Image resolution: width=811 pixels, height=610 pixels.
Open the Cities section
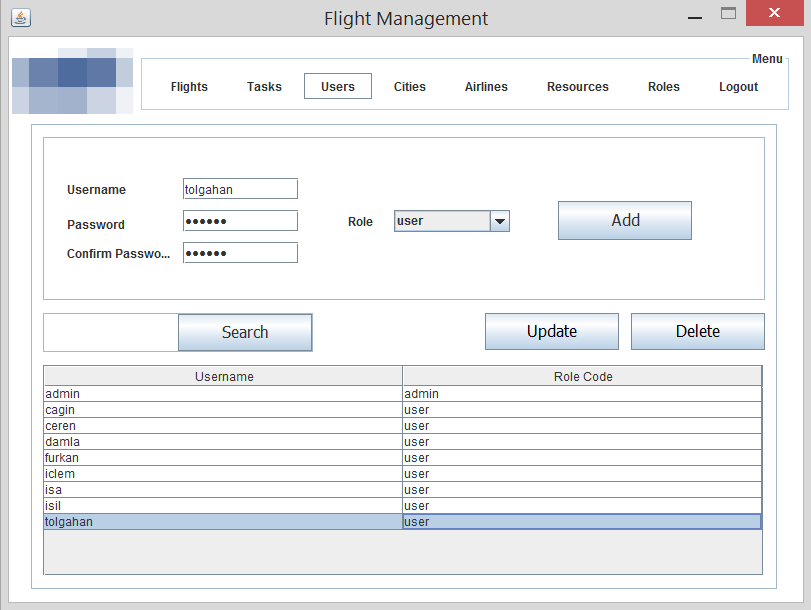pyautogui.click(x=409, y=87)
